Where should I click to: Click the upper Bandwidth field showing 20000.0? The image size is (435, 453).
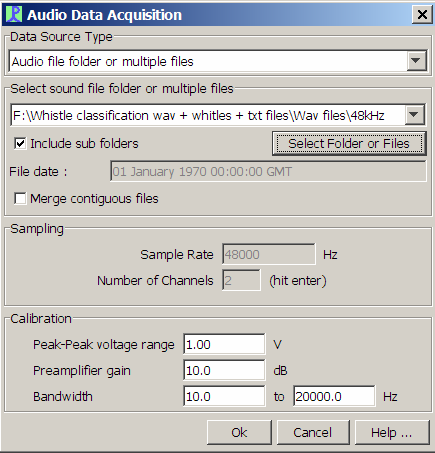click(334, 396)
